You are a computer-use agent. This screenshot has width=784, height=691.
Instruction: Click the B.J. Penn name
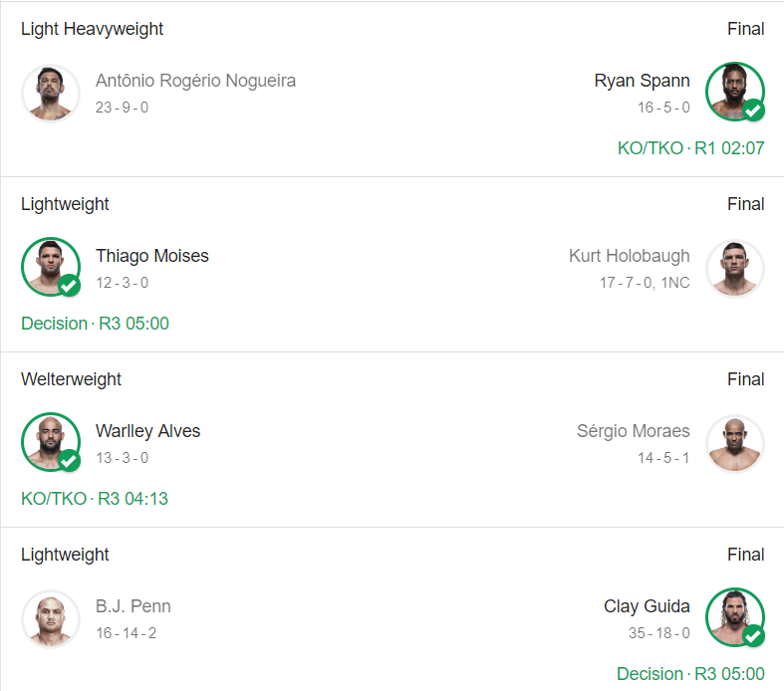133,606
